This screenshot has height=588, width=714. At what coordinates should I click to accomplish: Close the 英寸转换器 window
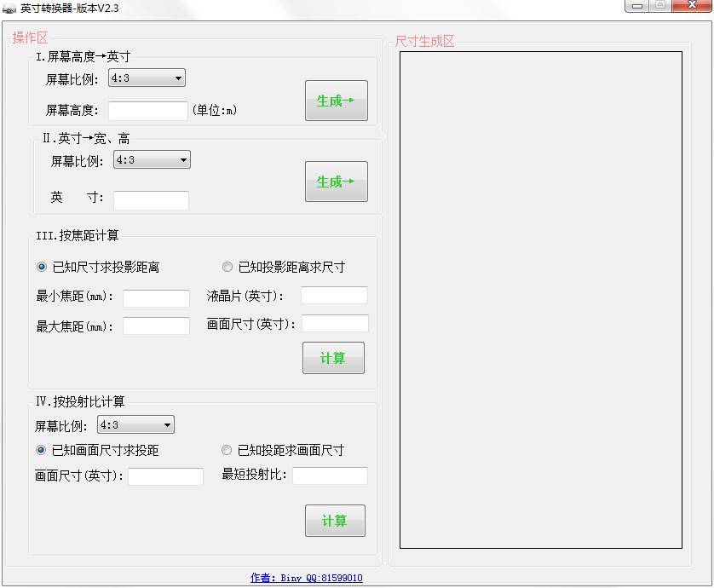tap(692, 5)
